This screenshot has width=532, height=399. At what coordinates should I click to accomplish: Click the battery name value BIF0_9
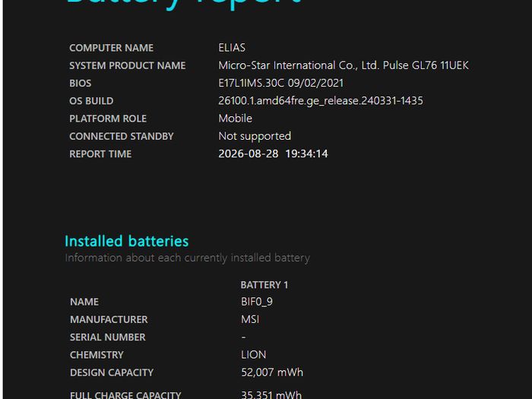[257, 302]
